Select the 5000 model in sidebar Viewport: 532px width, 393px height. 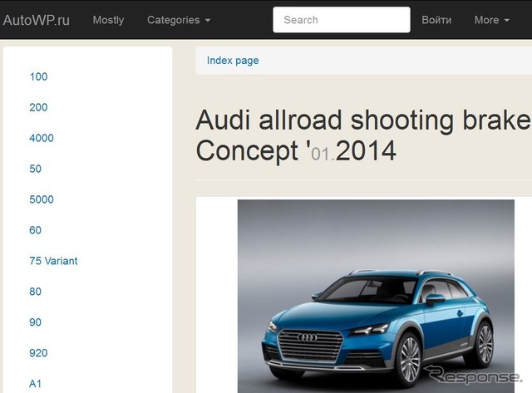42,199
